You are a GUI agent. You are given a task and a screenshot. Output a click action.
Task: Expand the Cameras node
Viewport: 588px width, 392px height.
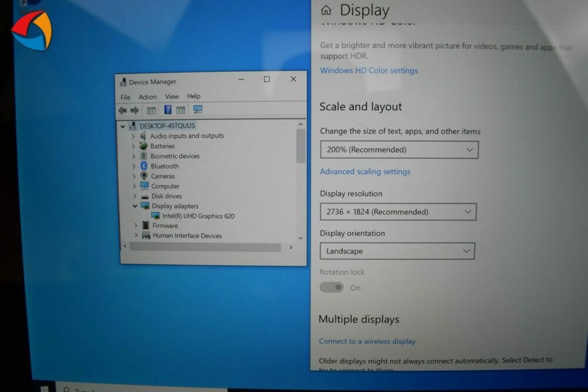pyautogui.click(x=134, y=176)
